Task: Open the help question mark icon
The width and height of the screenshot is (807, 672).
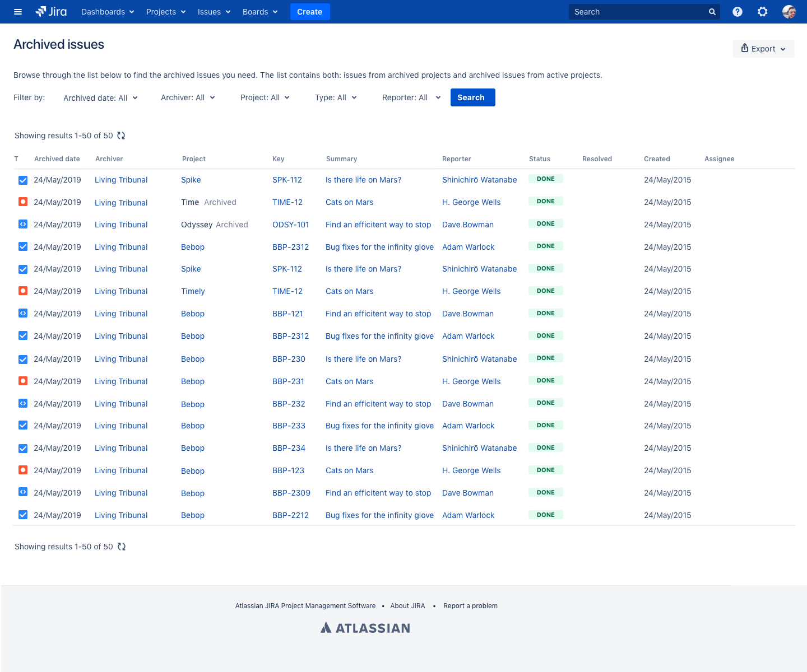Action: pyautogui.click(x=738, y=12)
